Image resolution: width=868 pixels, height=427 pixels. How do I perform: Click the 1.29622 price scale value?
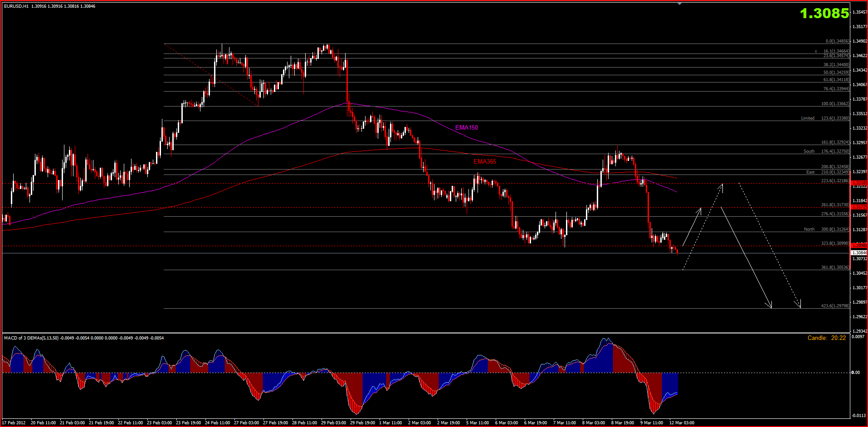(860, 317)
